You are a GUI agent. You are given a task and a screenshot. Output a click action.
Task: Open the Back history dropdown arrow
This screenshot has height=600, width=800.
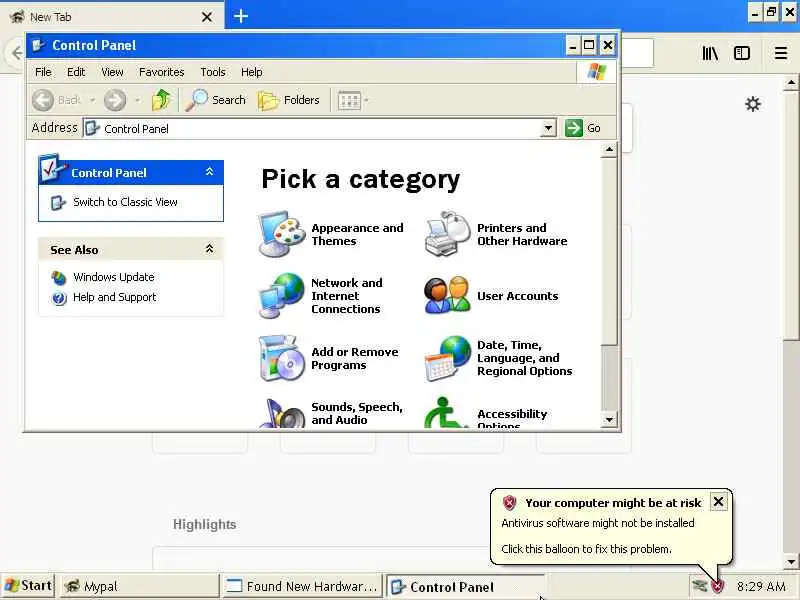pos(92,100)
